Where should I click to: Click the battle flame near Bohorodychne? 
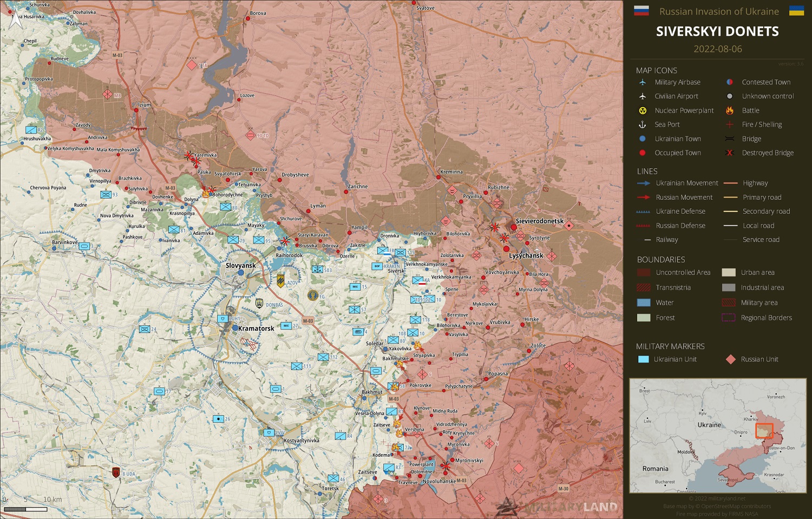click(206, 193)
